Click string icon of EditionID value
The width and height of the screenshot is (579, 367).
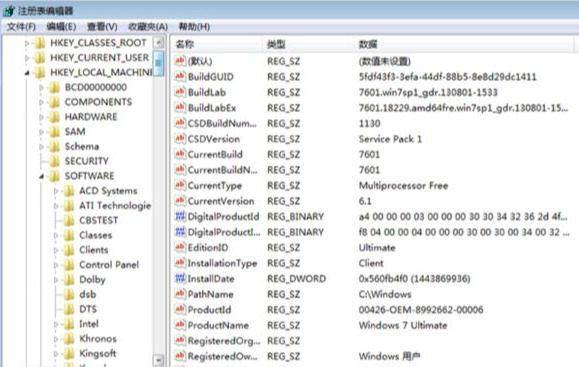(x=180, y=247)
